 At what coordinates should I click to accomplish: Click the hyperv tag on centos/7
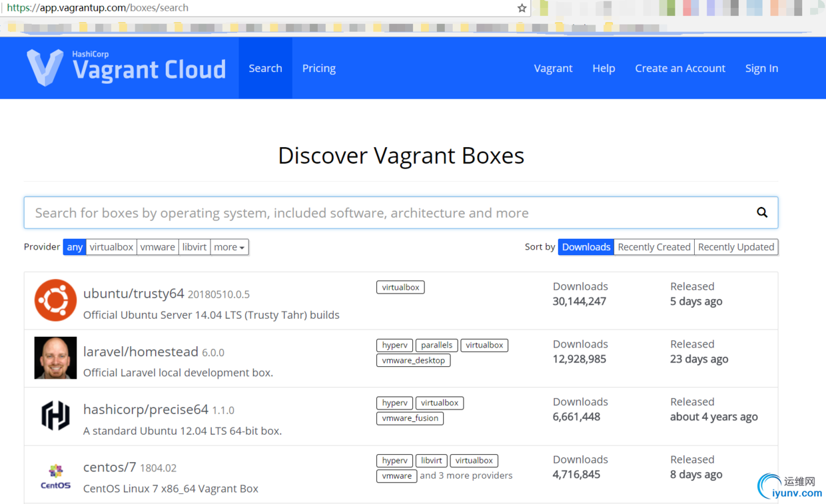click(x=394, y=460)
